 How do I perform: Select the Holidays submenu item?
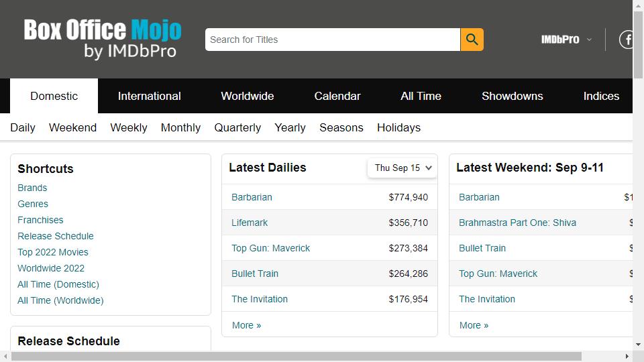(398, 127)
